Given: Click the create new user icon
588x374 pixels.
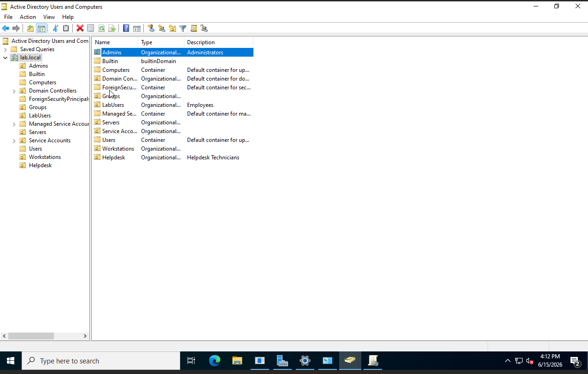Looking at the screenshot, I should coord(151,29).
